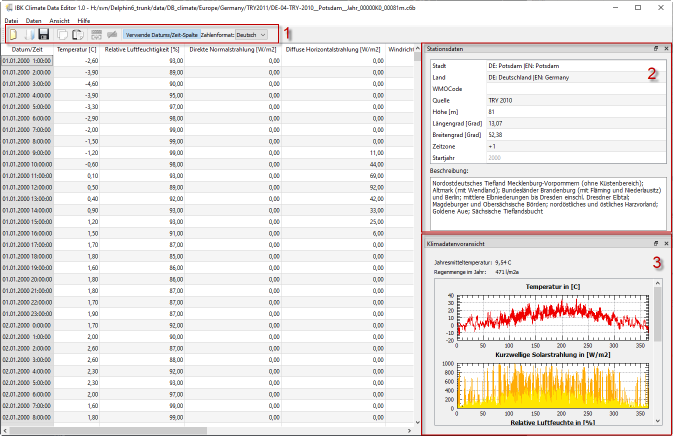Click the Stadt field with Potsdam value

(x=576, y=66)
